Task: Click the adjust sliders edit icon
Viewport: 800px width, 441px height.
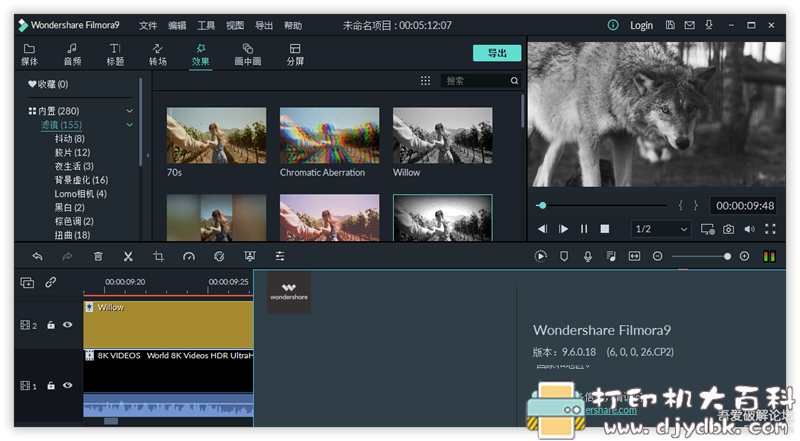Action: 280,256
